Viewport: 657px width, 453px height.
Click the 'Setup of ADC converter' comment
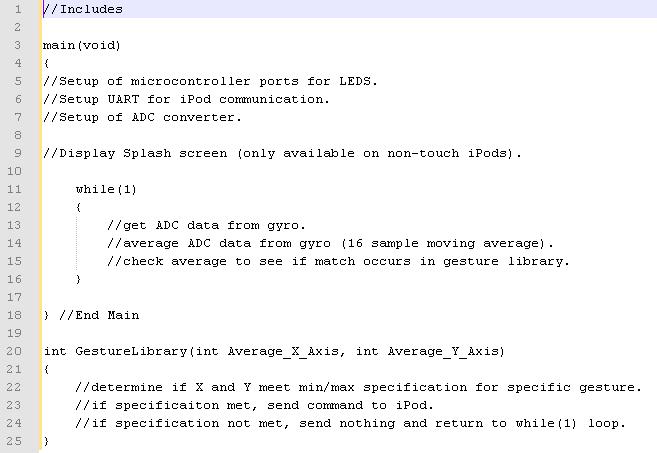tap(142, 117)
